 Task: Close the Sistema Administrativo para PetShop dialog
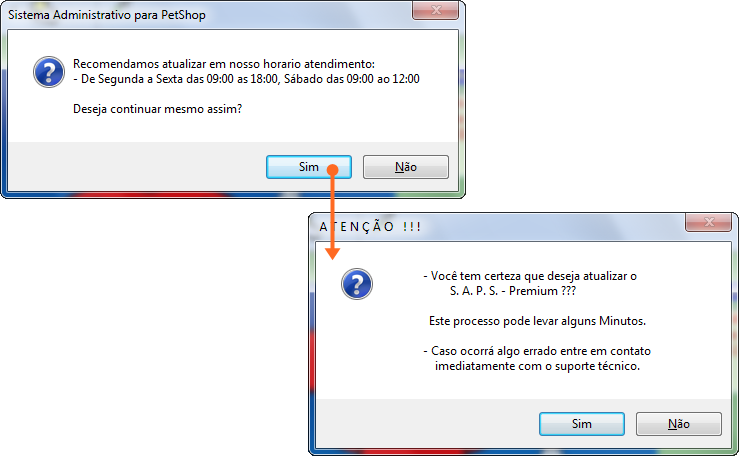(x=435, y=10)
